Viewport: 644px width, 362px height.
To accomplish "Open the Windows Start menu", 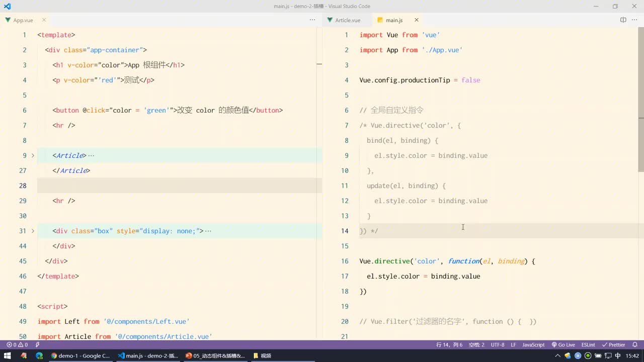I will coord(8,355).
